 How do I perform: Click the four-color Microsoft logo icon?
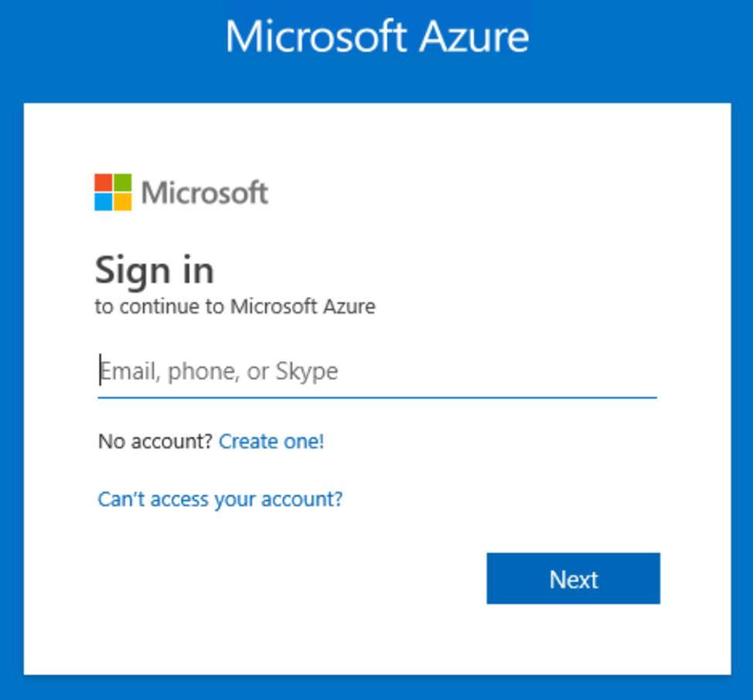point(113,192)
